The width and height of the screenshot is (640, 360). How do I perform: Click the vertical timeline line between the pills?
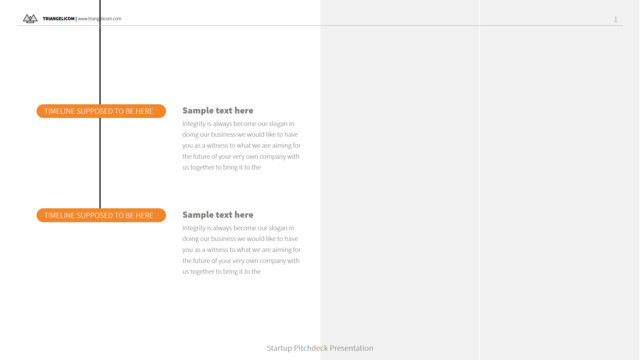point(100,163)
